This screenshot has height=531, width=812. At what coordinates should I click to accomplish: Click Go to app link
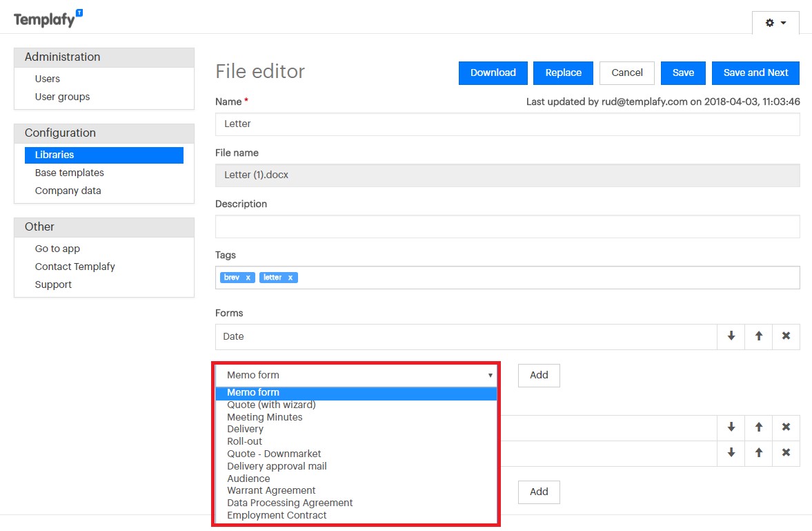pyautogui.click(x=57, y=249)
